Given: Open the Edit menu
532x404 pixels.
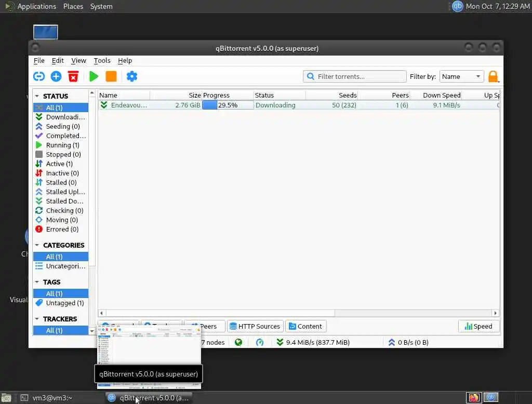Looking at the screenshot, I should (x=58, y=60).
